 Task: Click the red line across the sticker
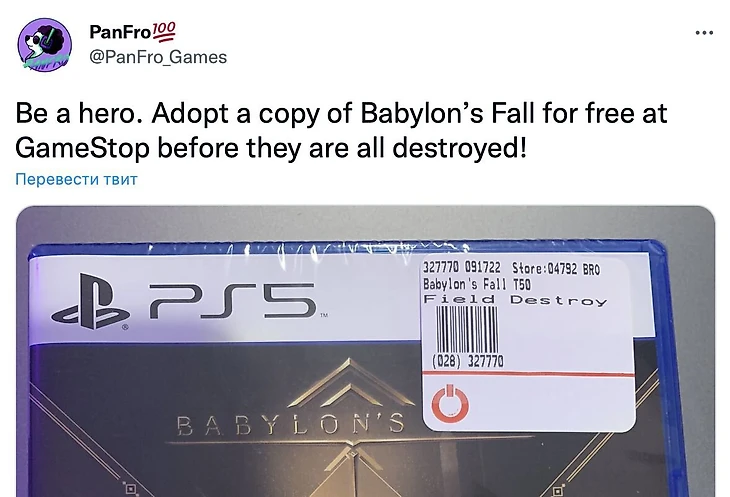pyautogui.click(x=528, y=373)
